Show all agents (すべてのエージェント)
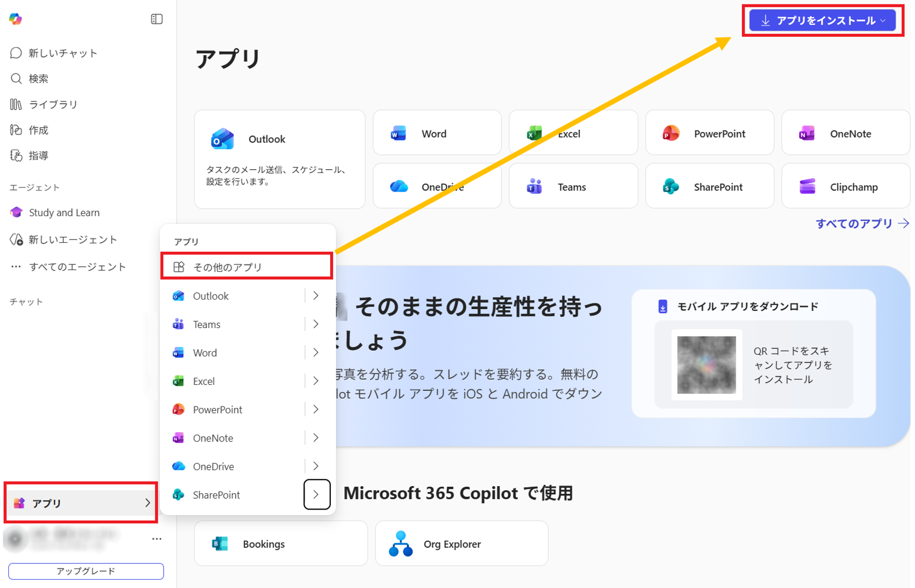Viewport: 915px width, 588px height. pos(68,267)
